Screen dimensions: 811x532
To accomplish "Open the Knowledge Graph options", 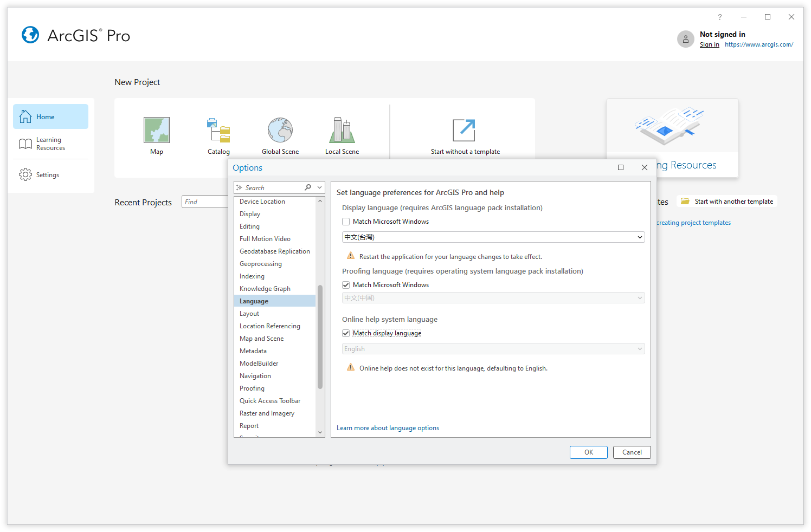I will pyautogui.click(x=274, y=289).
